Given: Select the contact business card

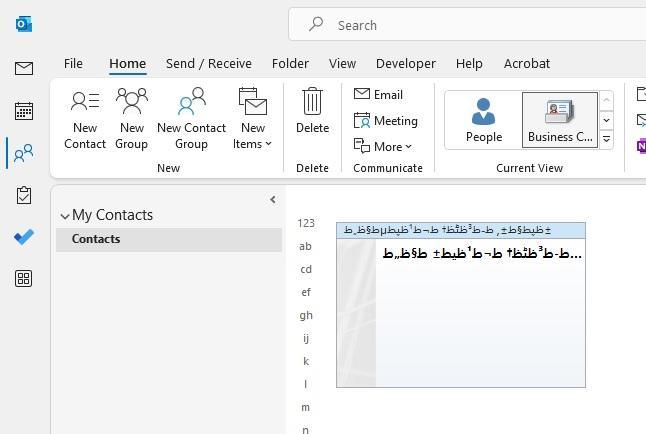Looking at the screenshot, I should click(x=461, y=305).
